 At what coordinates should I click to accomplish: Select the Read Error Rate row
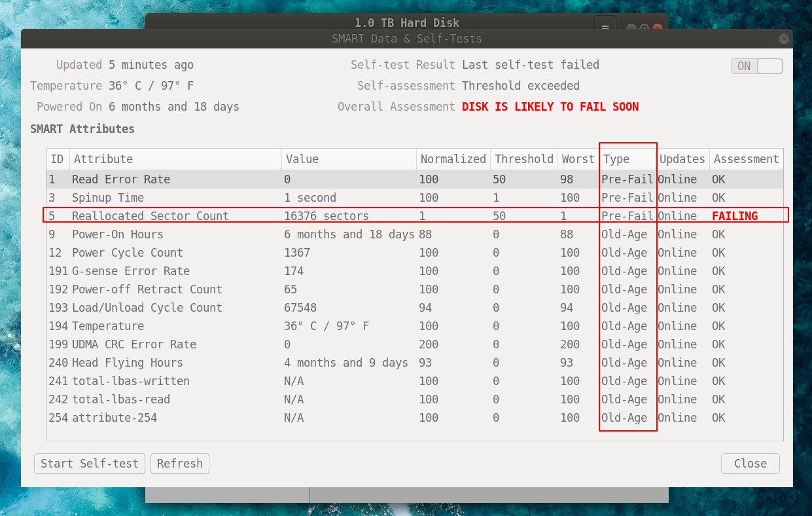(x=121, y=179)
